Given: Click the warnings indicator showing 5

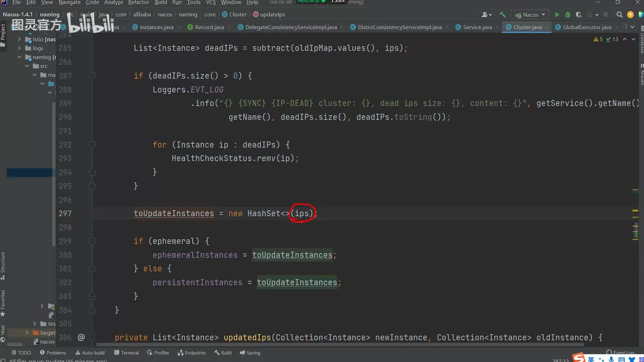Looking at the screenshot, I should tap(598, 39).
